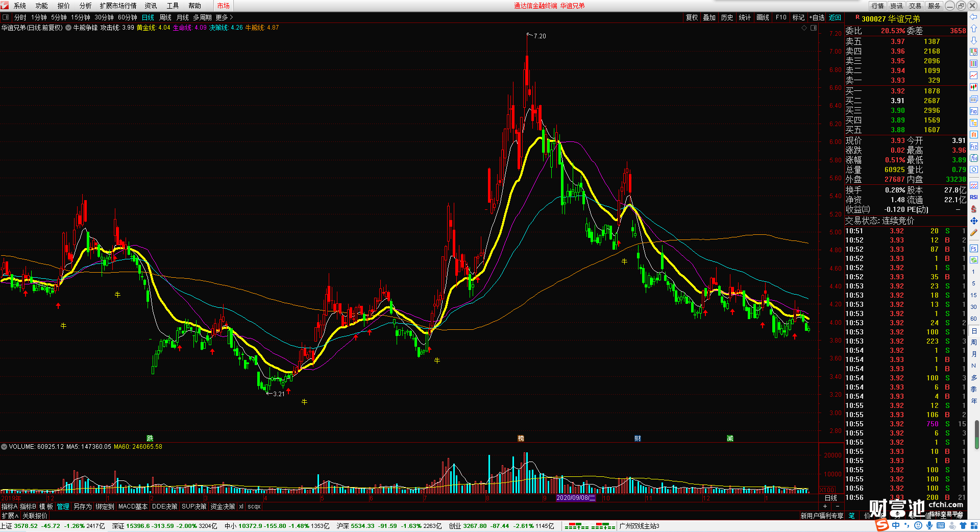Screen dimensions: 980x532
Task: Switch period to 日 in right sidebar
Action: pyautogui.click(x=973, y=331)
